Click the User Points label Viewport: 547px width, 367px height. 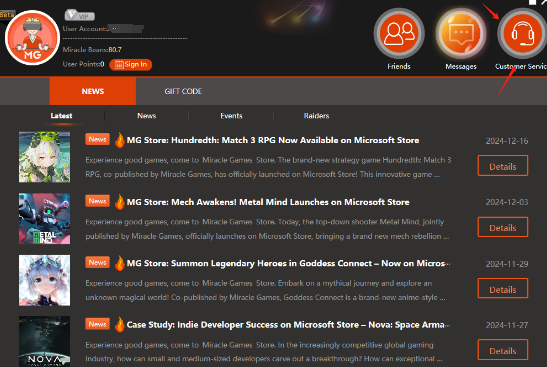coord(82,64)
